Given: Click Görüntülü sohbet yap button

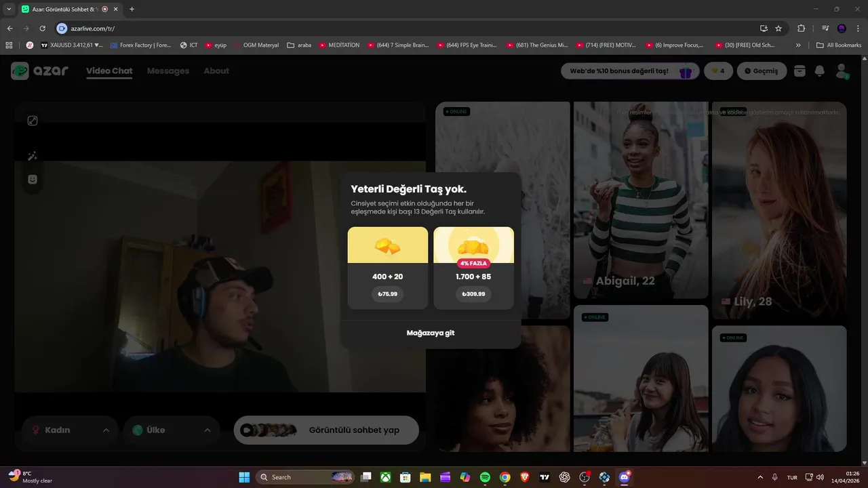Looking at the screenshot, I should 326,430.
